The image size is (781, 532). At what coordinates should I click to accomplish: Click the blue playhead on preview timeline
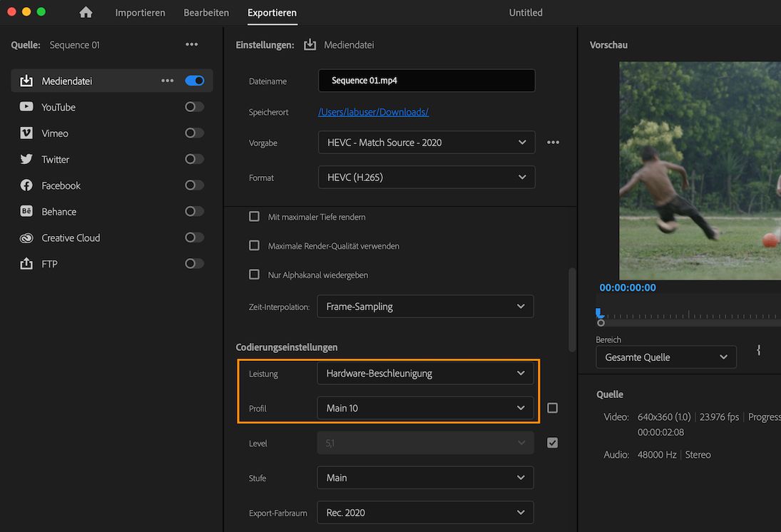click(x=600, y=313)
